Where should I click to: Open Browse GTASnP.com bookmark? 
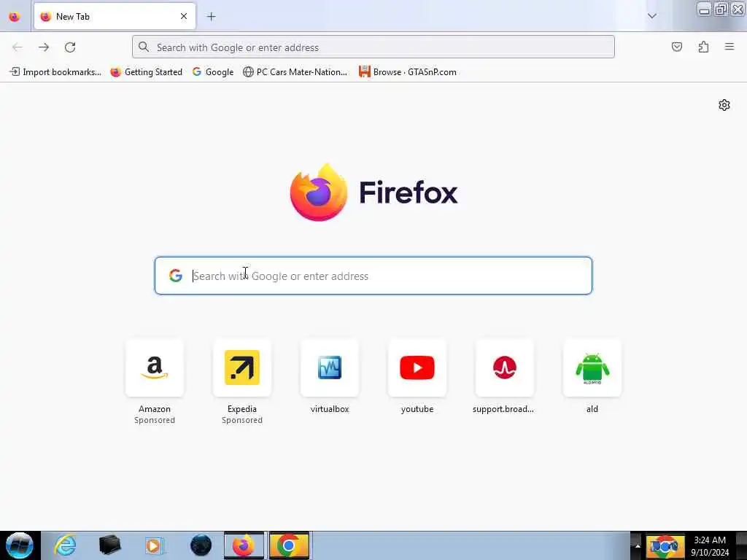408,72
